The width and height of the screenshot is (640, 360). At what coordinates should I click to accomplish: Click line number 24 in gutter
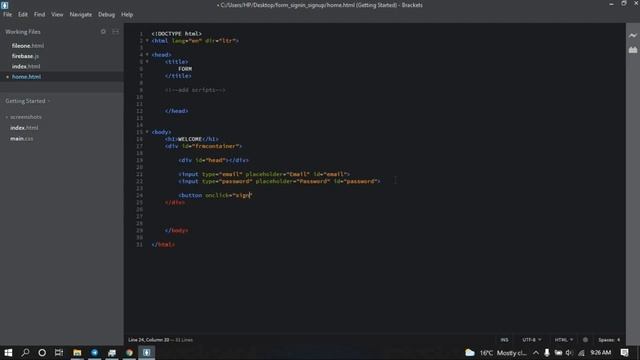pyautogui.click(x=140, y=196)
